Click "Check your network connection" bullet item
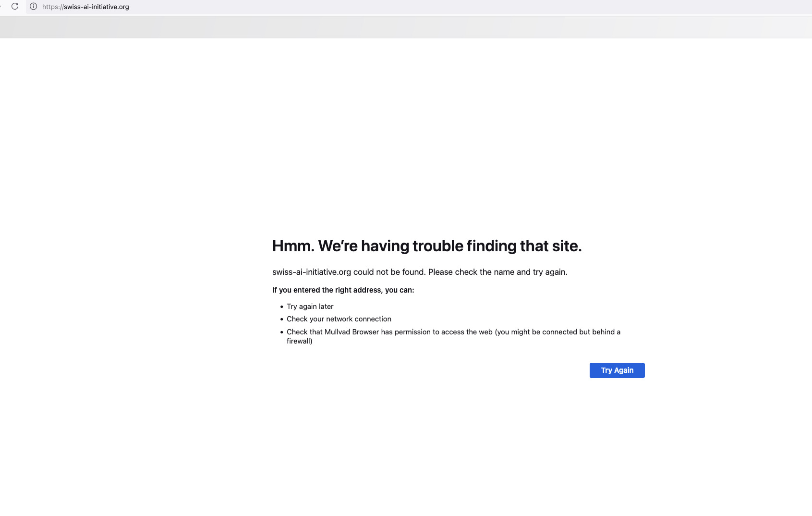 coord(339,319)
